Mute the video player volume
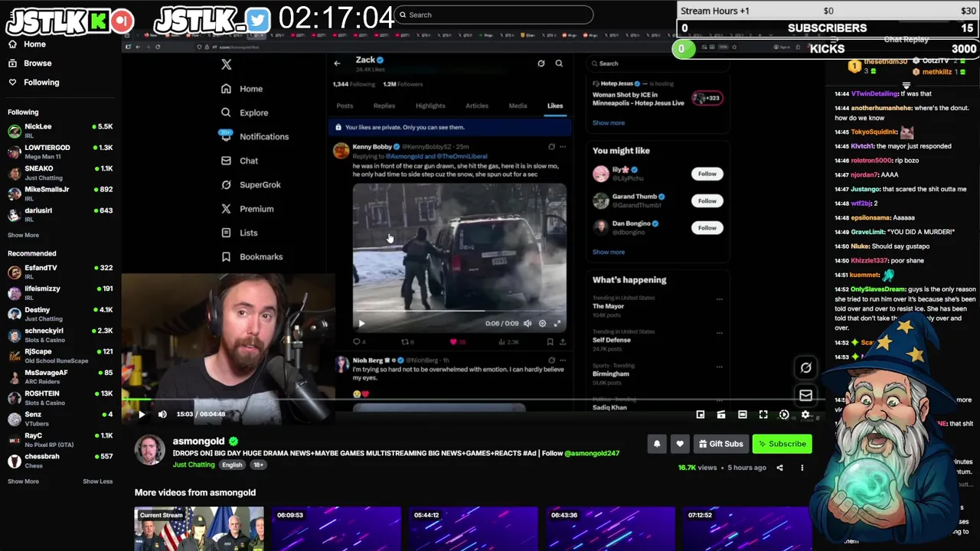Screen dimensions: 980x551 click(x=162, y=414)
